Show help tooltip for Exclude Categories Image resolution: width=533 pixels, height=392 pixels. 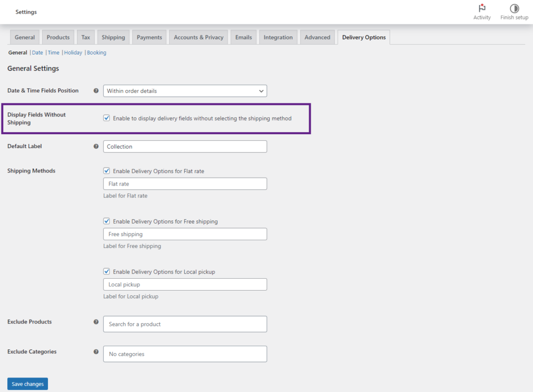pyautogui.click(x=96, y=351)
